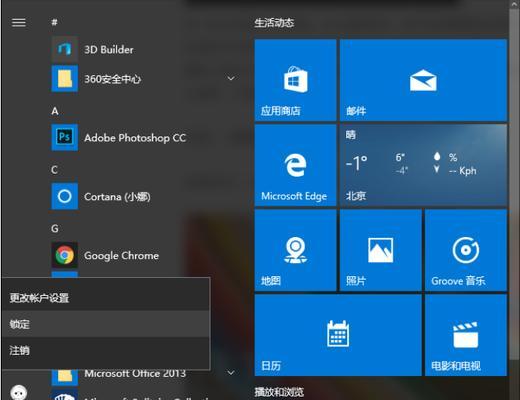Screen dimensions: 520x400
Task: Open 电影和电视 tile
Action: tap(466, 335)
